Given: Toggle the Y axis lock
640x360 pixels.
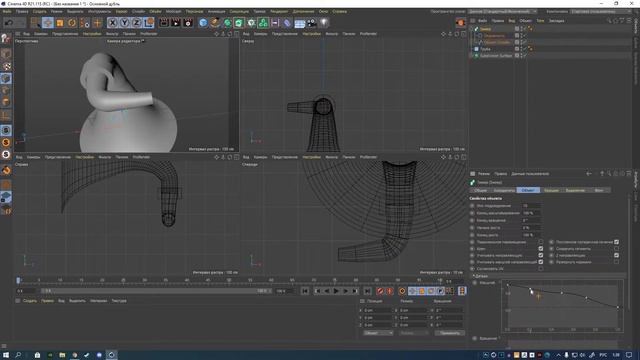Looking at the screenshot, I should pyautogui.click(x=124, y=23).
